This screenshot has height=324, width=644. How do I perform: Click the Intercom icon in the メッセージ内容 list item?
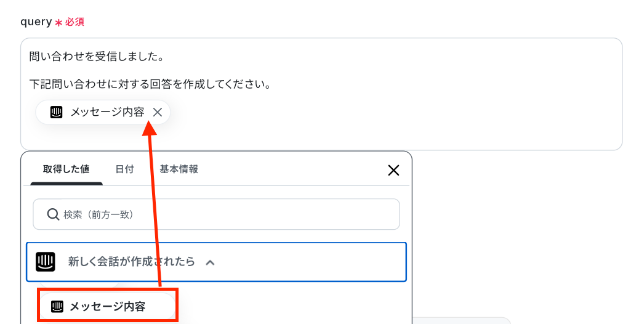click(57, 306)
